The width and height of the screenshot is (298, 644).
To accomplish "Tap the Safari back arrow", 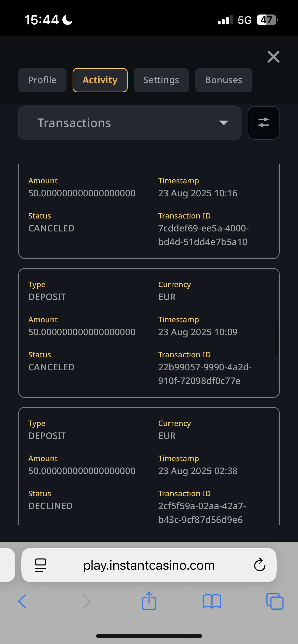I will [x=22, y=601].
